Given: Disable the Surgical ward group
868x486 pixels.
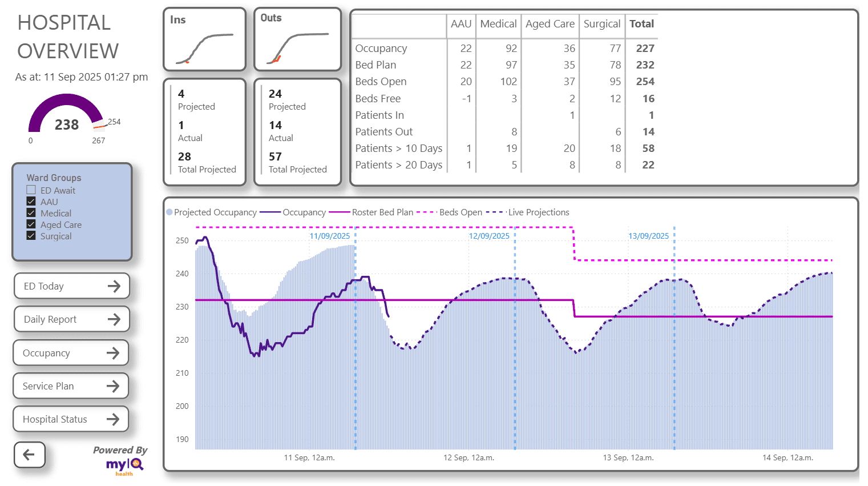Looking at the screenshot, I should coord(31,235).
